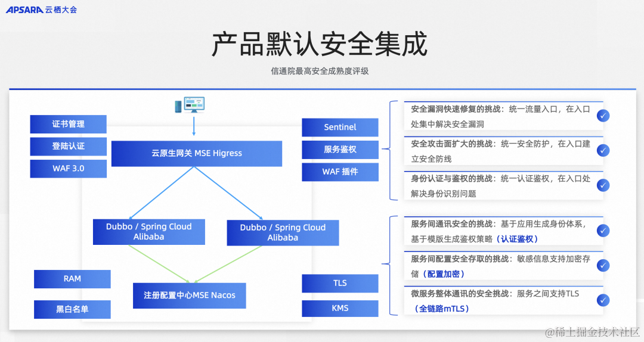Click the checkmark beside 安全漏洞快速修复的挑战
Screen dimensions: 644x342
pyautogui.click(x=603, y=116)
